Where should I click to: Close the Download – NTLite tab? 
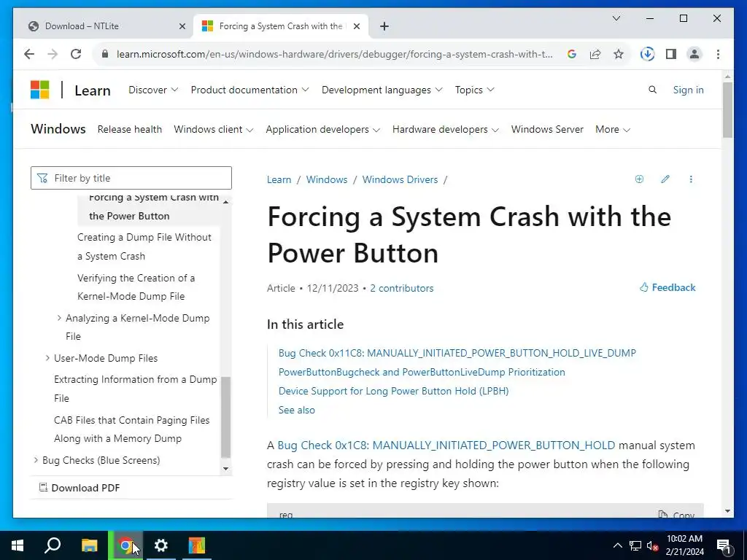tap(182, 26)
